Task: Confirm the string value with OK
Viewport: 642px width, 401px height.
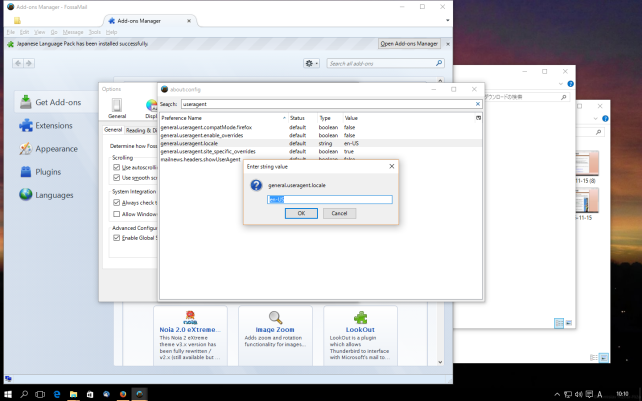Action: 301,213
